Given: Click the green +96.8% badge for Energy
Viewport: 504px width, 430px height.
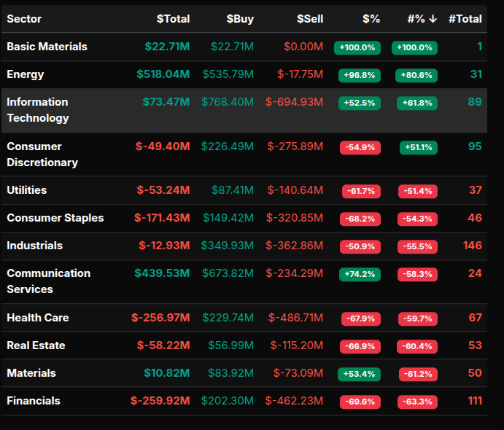Looking at the screenshot, I should (x=359, y=75).
